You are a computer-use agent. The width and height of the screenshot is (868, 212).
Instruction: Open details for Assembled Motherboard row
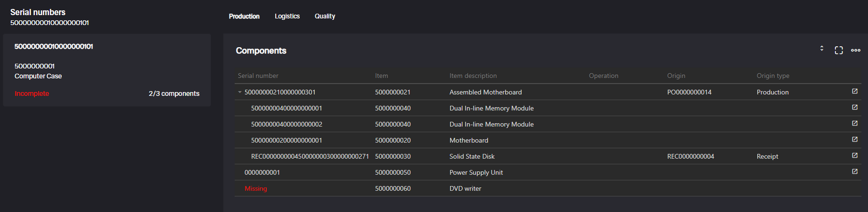tap(854, 92)
